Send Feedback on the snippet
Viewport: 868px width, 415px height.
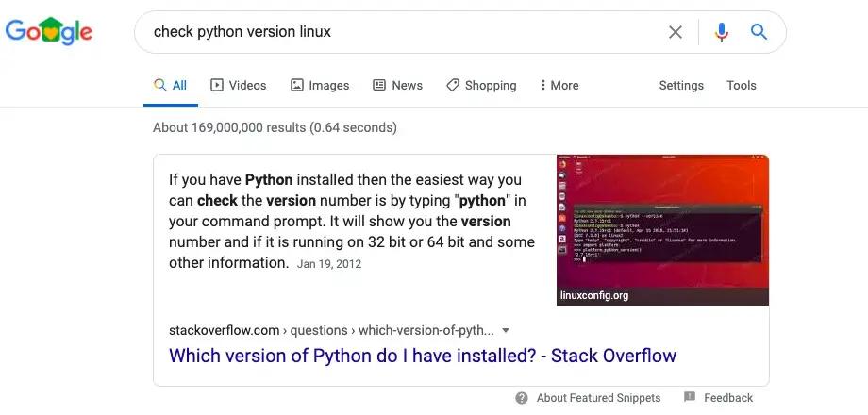pyautogui.click(x=728, y=398)
